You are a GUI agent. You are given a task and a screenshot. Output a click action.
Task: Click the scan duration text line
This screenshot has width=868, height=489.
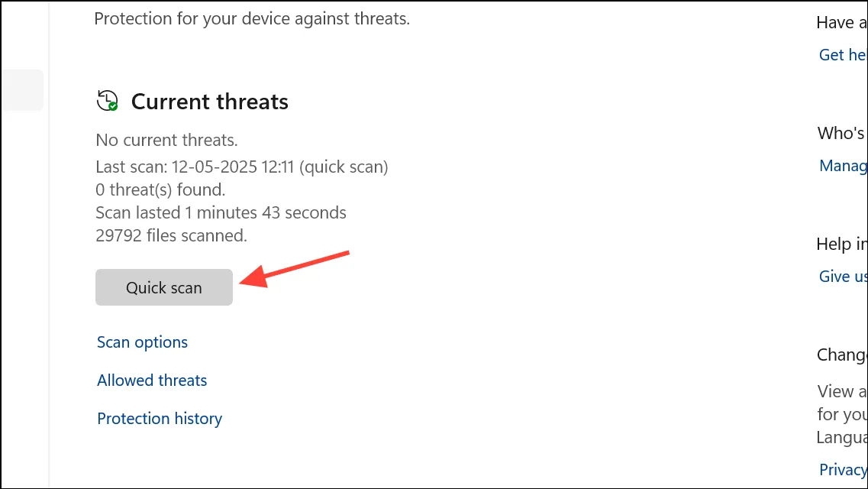pyautogui.click(x=221, y=212)
